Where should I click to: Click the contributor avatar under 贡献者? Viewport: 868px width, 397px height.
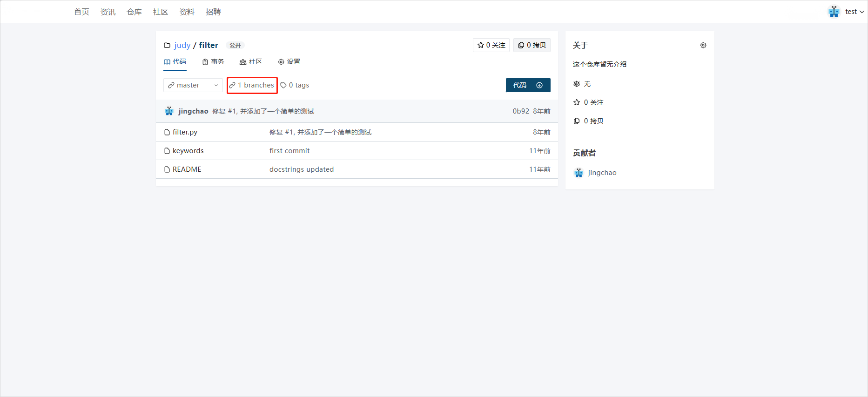coord(579,173)
